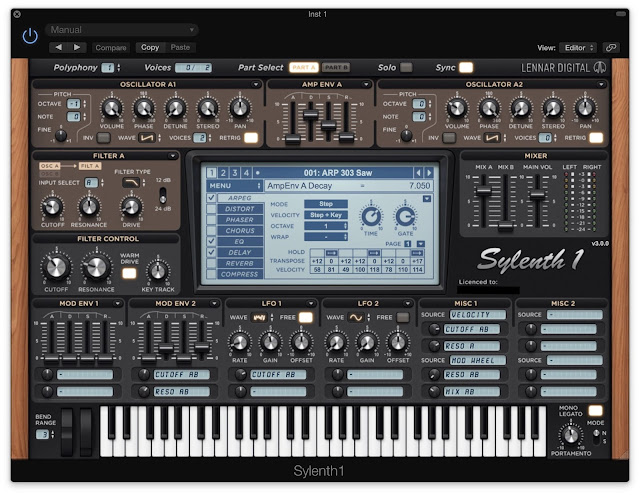Open Oscillator A1 section menu arrow

(256, 84)
